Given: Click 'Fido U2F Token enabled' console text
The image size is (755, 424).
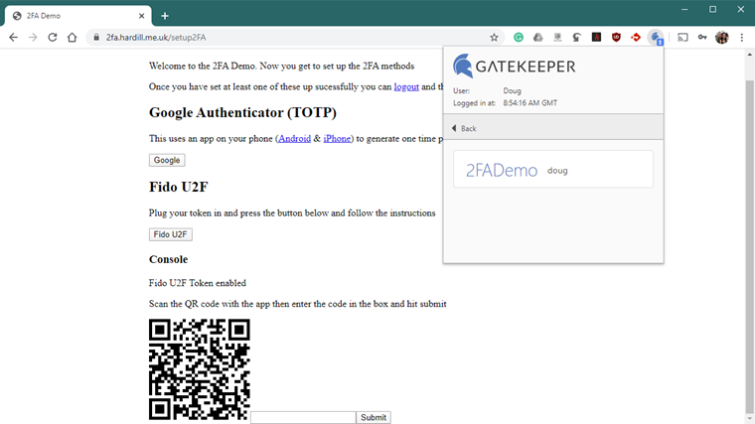Looking at the screenshot, I should coord(197,283).
